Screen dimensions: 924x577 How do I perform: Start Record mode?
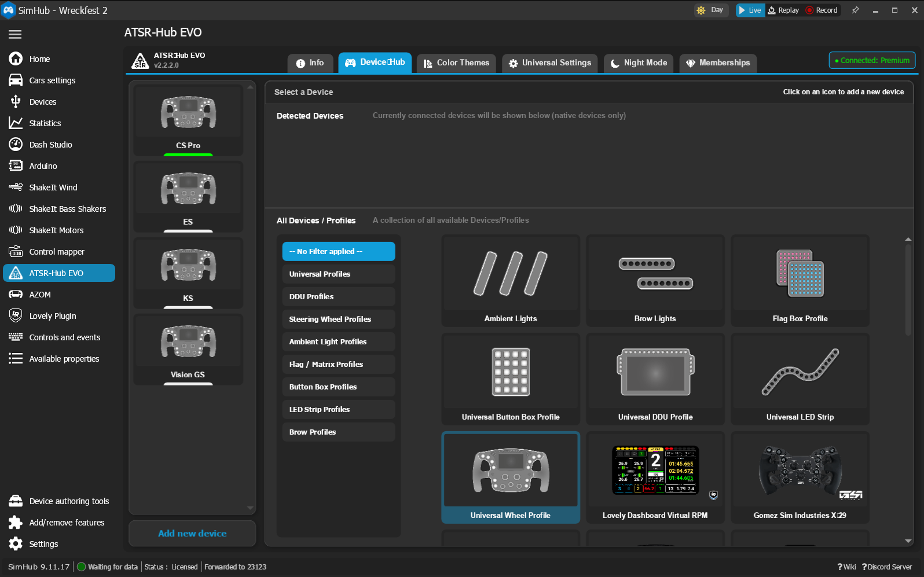(x=822, y=10)
